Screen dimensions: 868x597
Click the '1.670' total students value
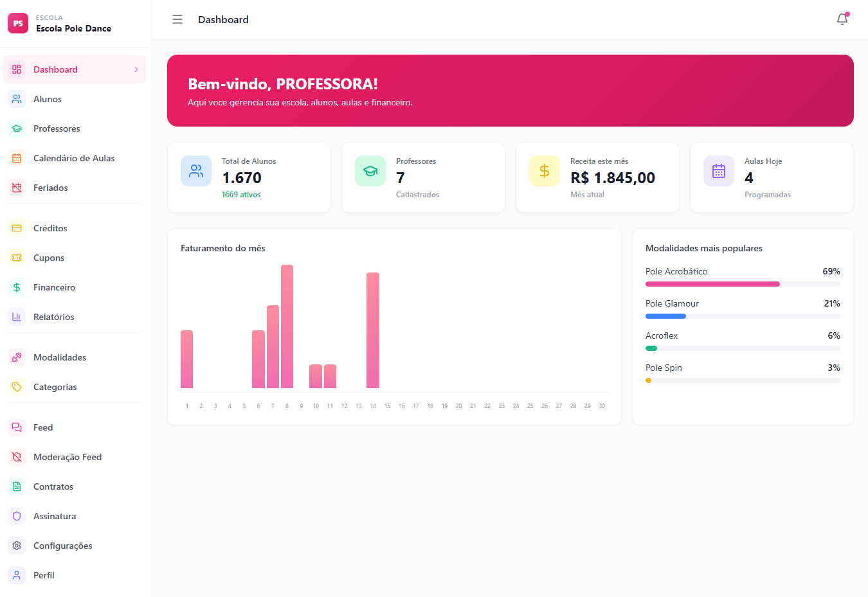(242, 178)
